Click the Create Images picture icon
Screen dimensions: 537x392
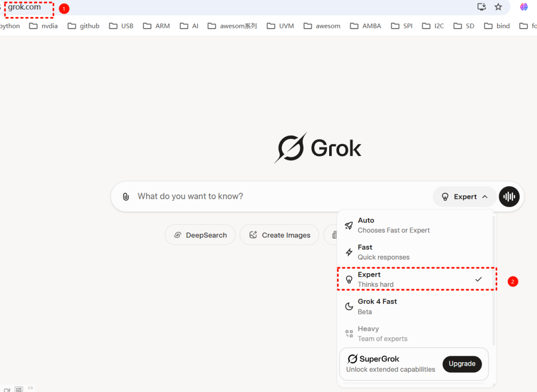(x=253, y=235)
